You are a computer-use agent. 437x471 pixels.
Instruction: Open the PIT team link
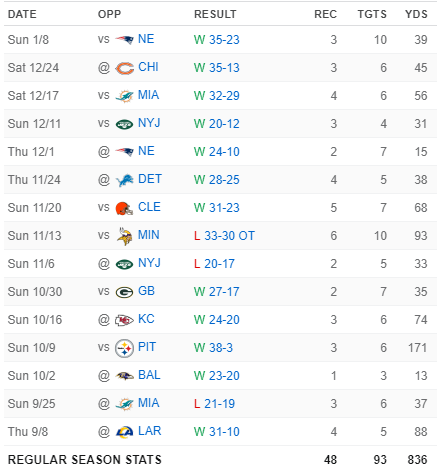point(147,347)
